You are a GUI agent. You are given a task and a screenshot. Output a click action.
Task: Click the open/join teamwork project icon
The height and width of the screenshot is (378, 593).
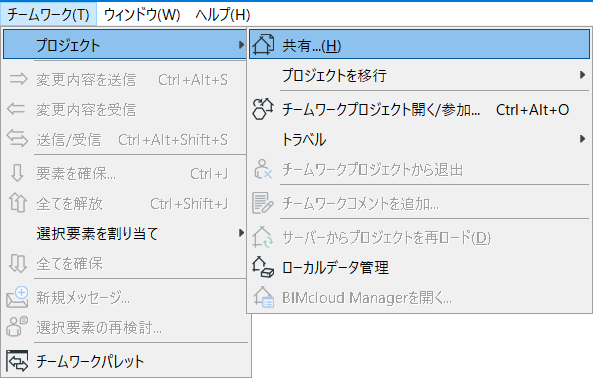click(263, 109)
